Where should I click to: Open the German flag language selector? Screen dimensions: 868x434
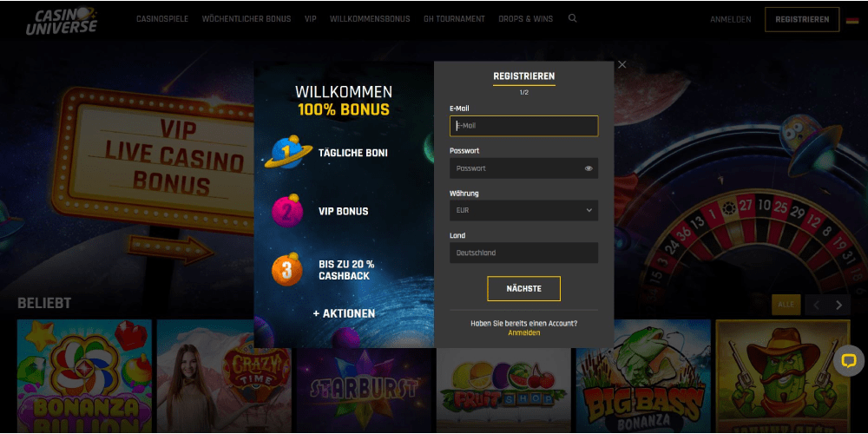(x=852, y=20)
